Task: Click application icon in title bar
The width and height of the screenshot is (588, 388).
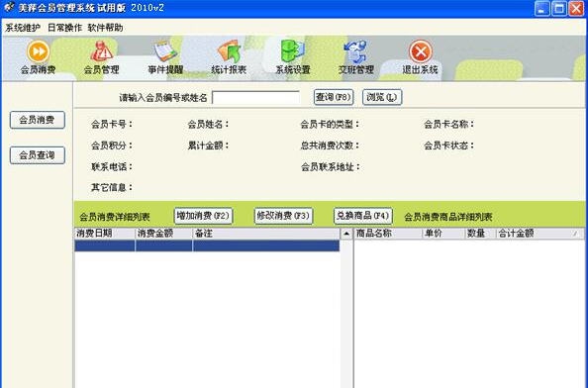Action: pyautogui.click(x=8, y=8)
